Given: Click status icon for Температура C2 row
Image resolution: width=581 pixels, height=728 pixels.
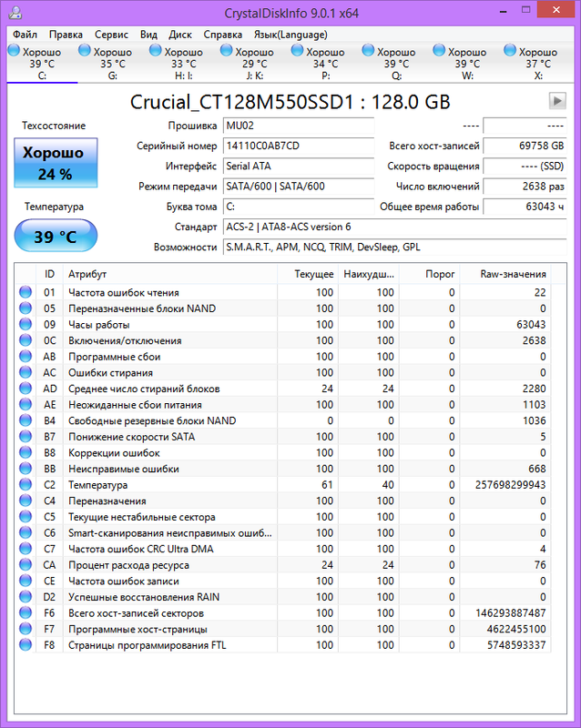Looking at the screenshot, I should click(25, 484).
